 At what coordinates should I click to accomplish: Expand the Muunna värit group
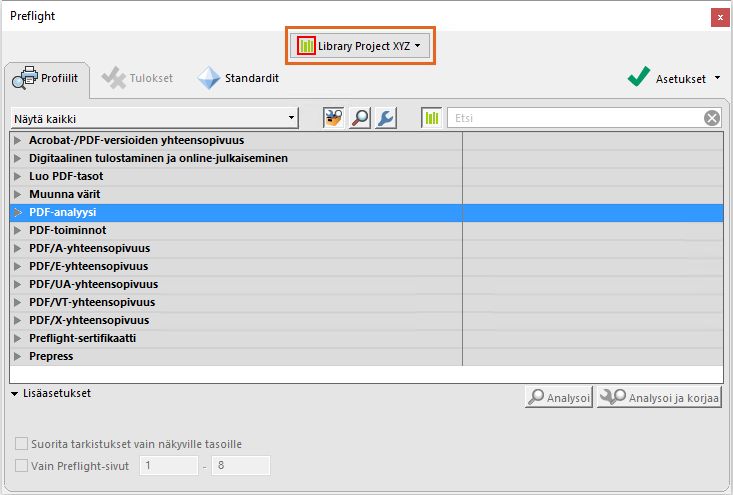tap(18, 194)
